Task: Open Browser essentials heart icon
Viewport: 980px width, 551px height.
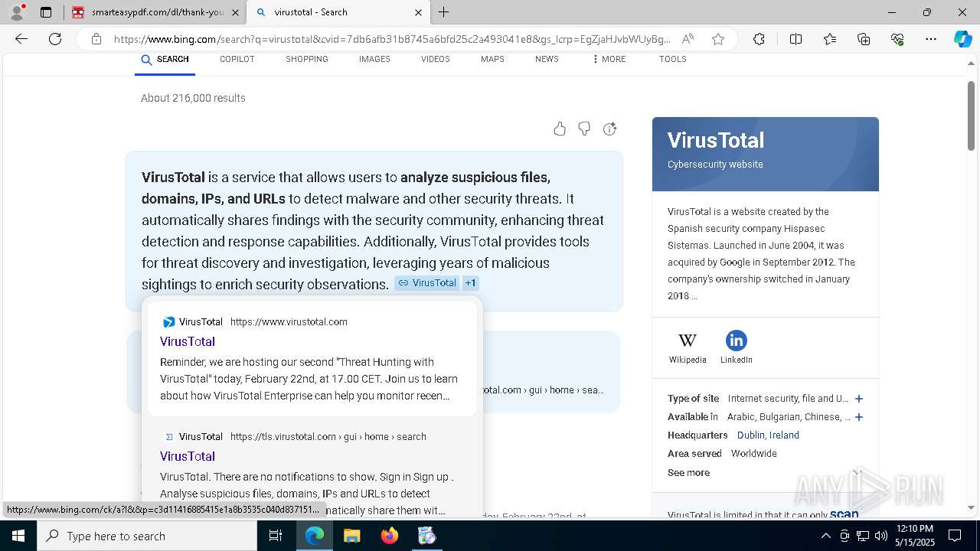Action: coord(897,39)
